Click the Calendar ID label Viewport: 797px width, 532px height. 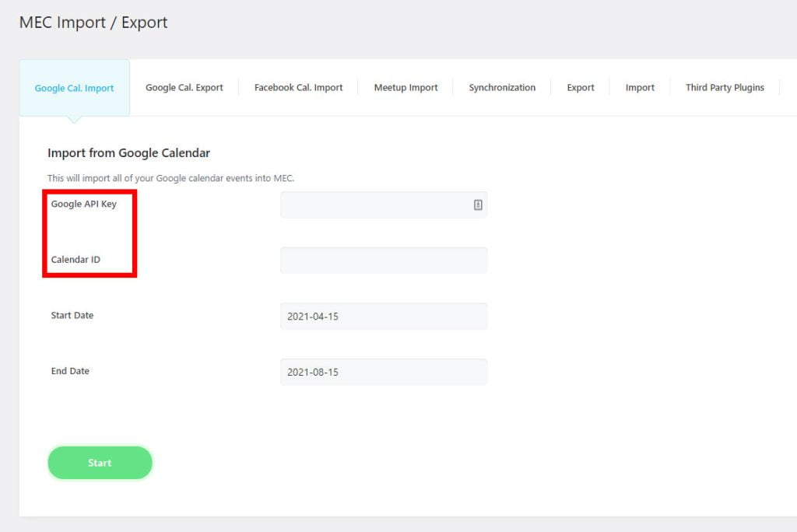pos(75,259)
